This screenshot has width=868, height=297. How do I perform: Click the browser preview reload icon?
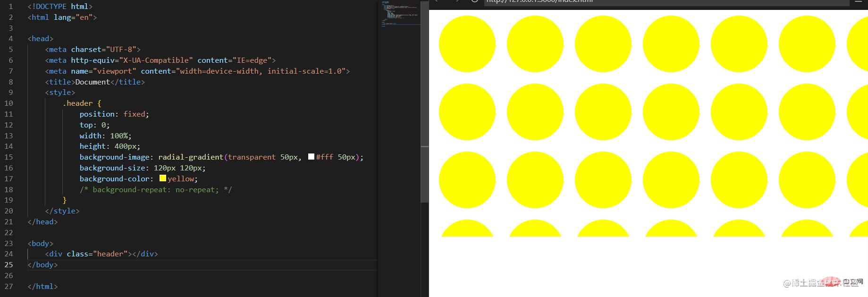(x=474, y=1)
